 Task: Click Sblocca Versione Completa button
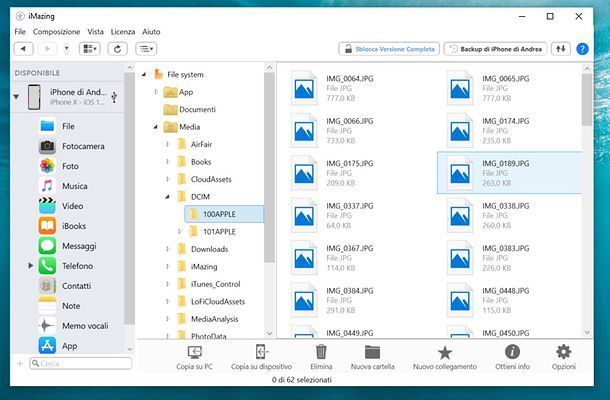pyautogui.click(x=388, y=48)
